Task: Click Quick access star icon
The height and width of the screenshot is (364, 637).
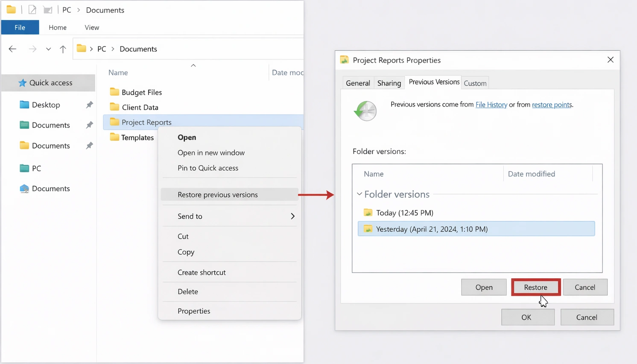Action: [22, 83]
